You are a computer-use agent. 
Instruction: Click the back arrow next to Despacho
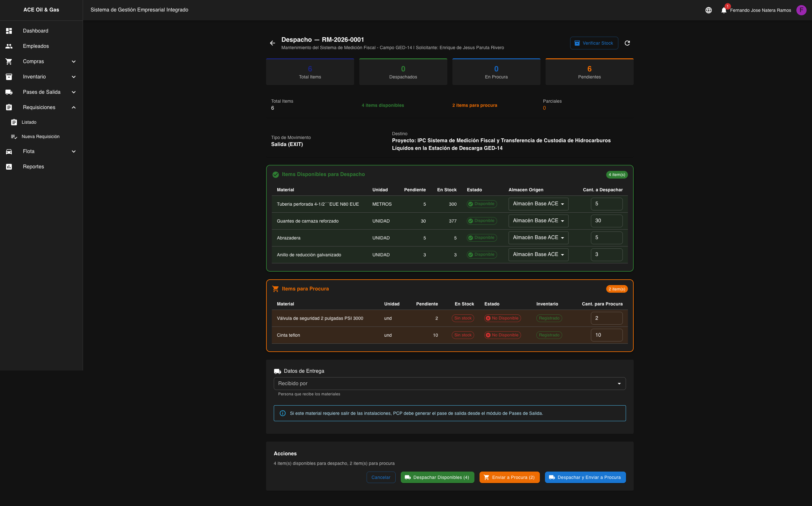click(272, 43)
